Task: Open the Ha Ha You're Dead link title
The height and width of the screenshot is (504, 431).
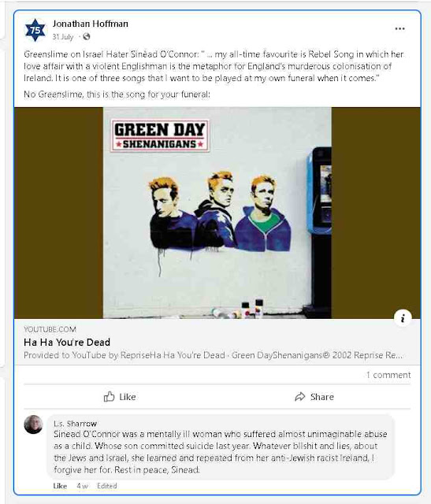Action: coord(67,343)
